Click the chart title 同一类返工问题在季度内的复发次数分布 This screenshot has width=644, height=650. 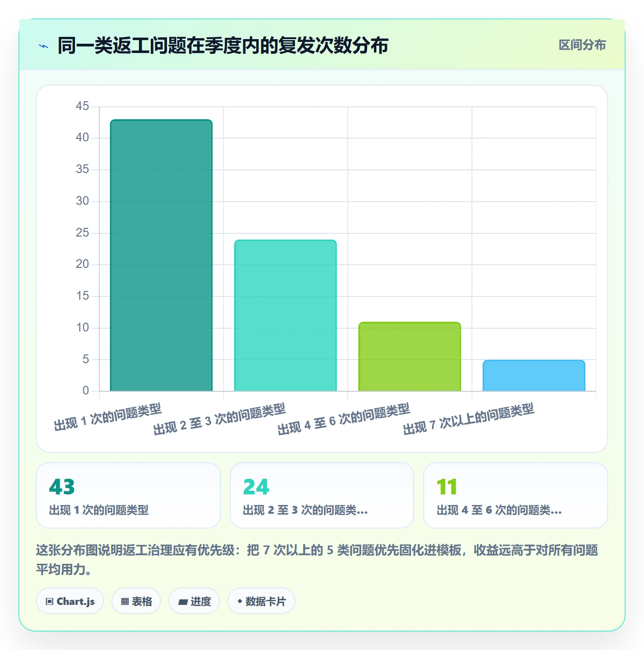point(223,46)
